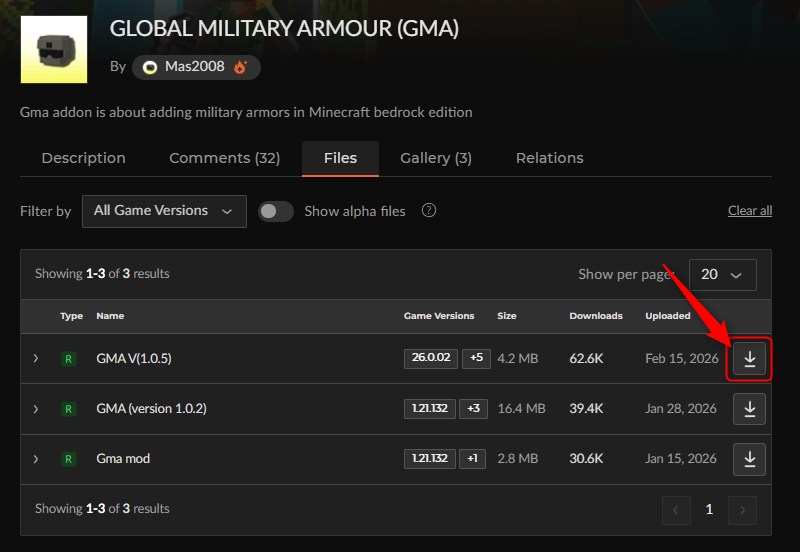This screenshot has height=552, width=800.
Task: Download the GMA (version 1.0.2) file
Action: (x=749, y=409)
